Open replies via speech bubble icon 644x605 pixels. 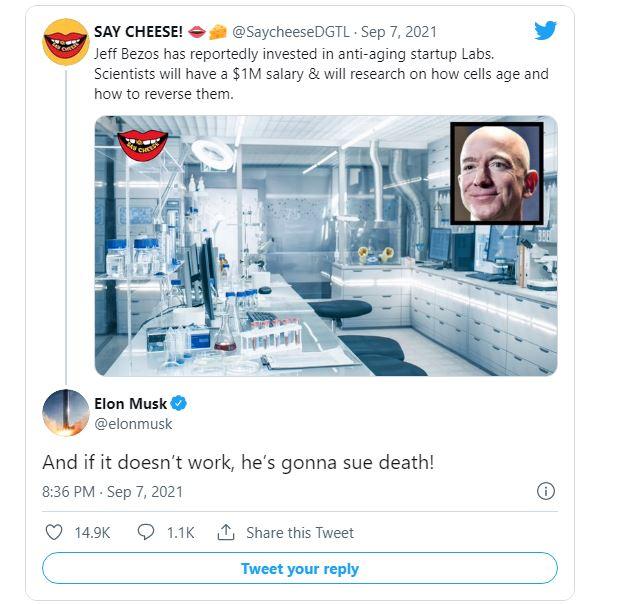tap(145, 532)
